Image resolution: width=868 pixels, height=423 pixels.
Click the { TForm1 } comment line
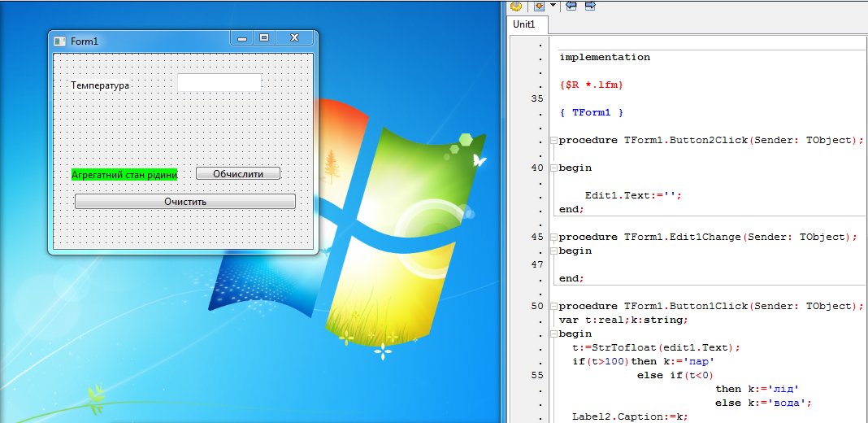pos(591,112)
